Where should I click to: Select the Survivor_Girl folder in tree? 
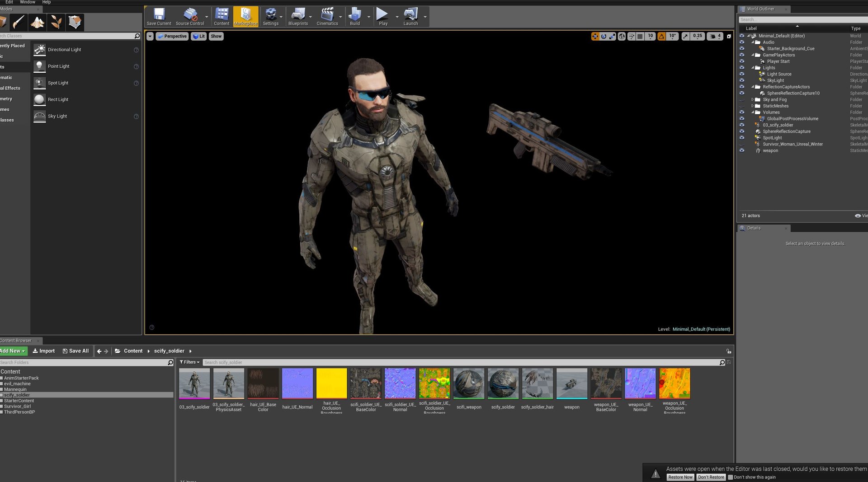click(x=17, y=406)
